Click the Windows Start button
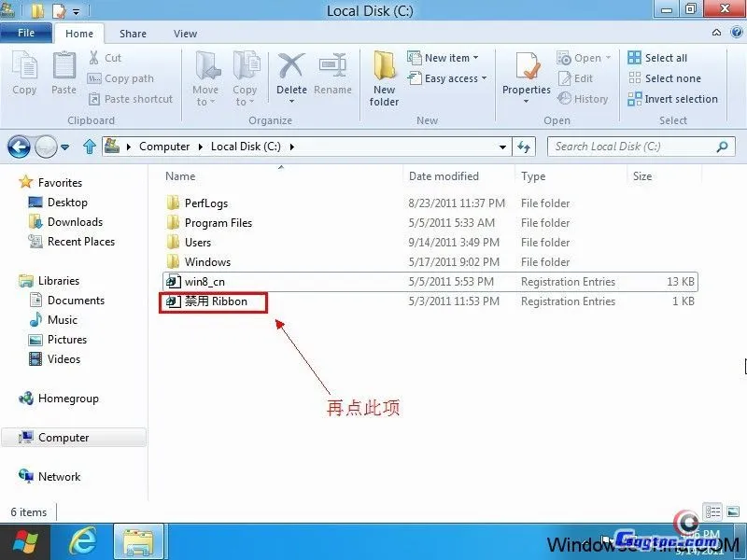The width and height of the screenshot is (747, 560). click(x=25, y=540)
